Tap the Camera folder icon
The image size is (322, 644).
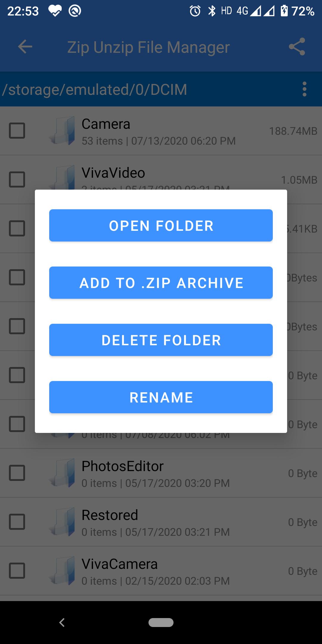tap(62, 131)
